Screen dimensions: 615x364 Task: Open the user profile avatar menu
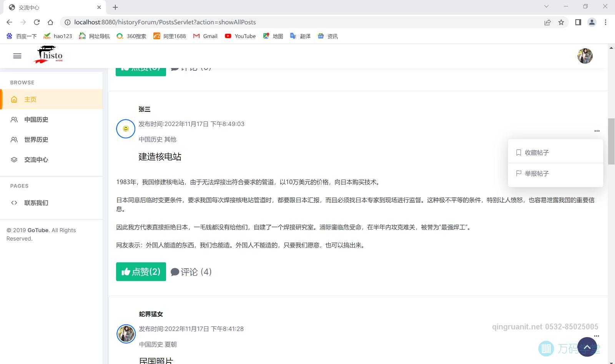coord(585,56)
